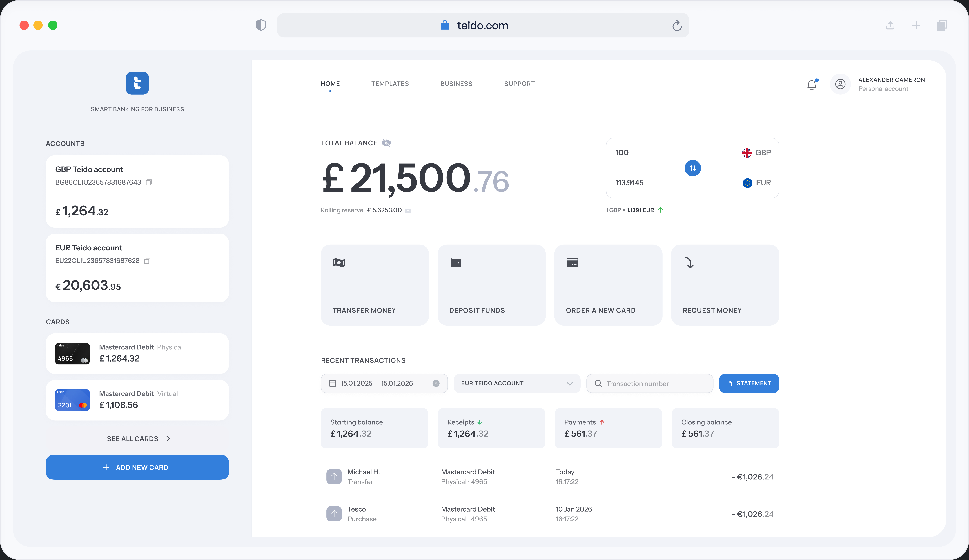Click the Payments summary
The image size is (969, 560).
click(x=608, y=428)
